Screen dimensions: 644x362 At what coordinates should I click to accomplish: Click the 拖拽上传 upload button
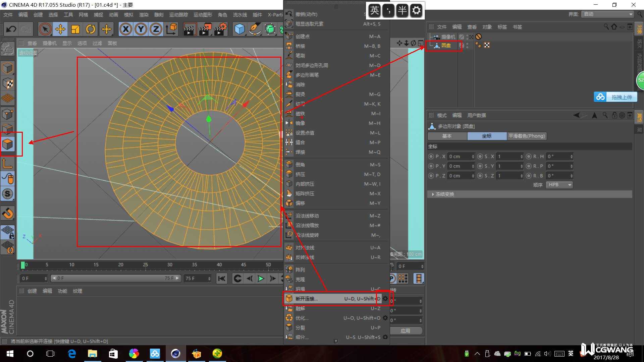[x=615, y=97]
